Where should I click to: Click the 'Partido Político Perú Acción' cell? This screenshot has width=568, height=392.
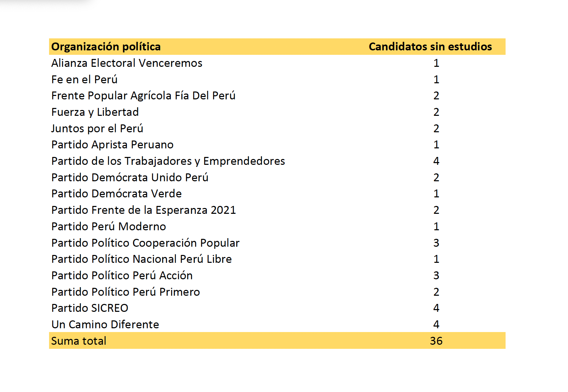122,275
